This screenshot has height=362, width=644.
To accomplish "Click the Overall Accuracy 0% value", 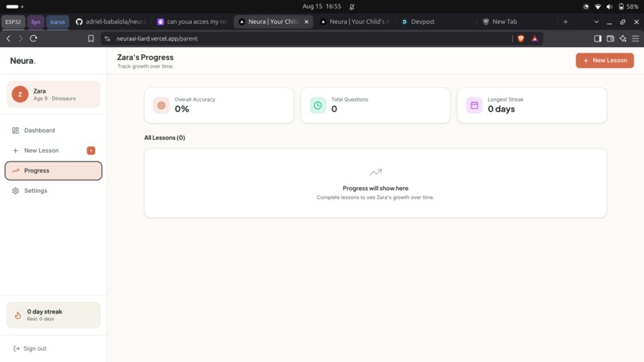I will [182, 109].
